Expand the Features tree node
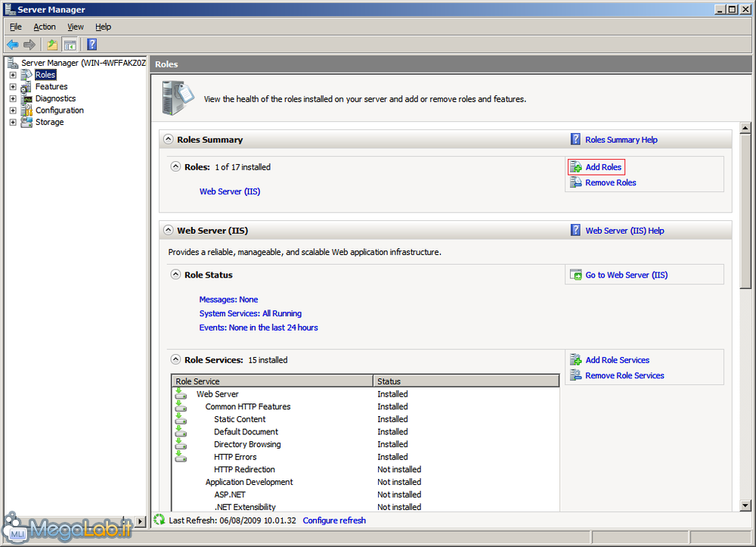756x547 pixels. pyautogui.click(x=13, y=87)
